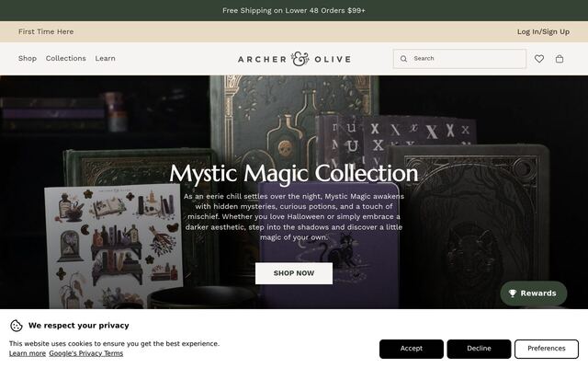This screenshot has width=588, height=368.
Task: Click the free shipping announcement bar
Action: click(294, 10)
